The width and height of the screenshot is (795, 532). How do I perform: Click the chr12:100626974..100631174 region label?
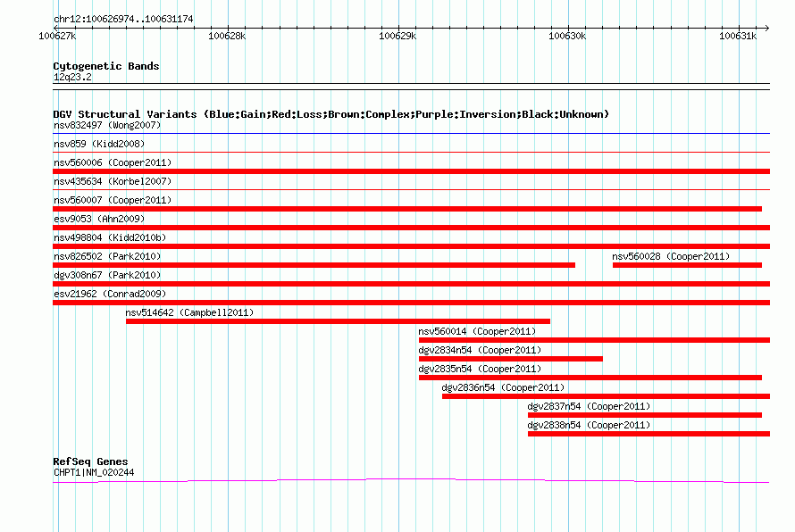tap(123, 20)
